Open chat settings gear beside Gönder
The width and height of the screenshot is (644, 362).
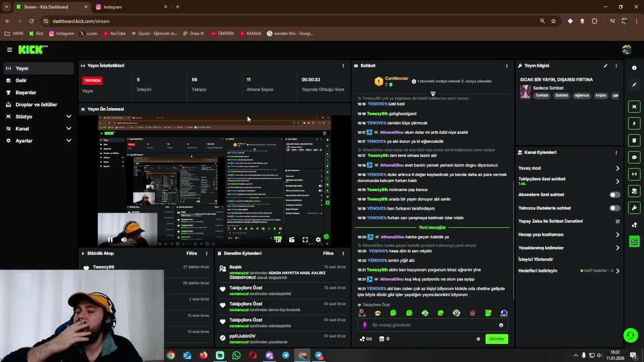click(478, 339)
